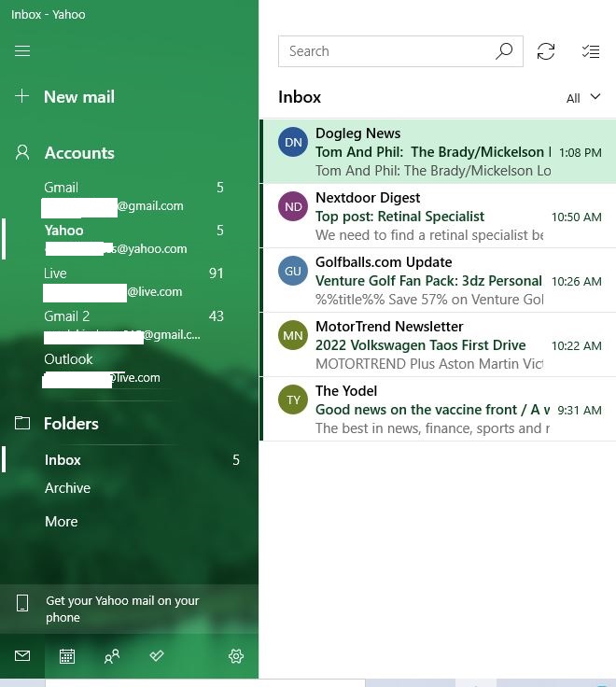The height and width of the screenshot is (687, 616).
Task: Click the ND avatar for Nextdoor Digest
Action: click(293, 206)
